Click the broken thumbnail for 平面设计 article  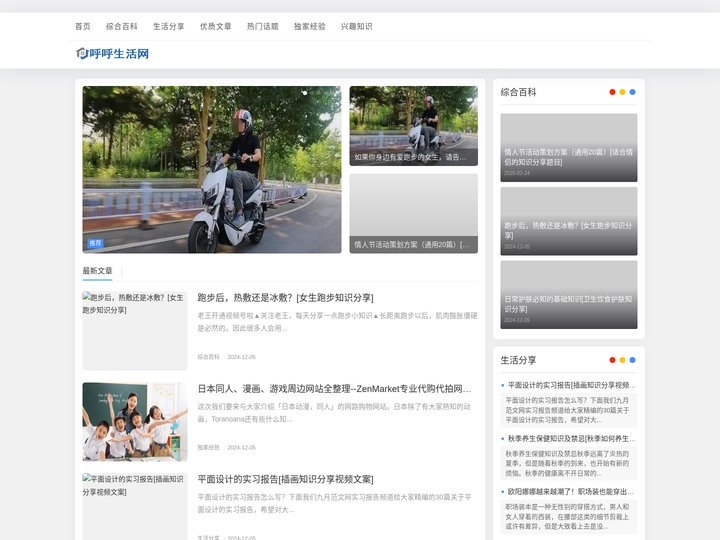(135, 506)
